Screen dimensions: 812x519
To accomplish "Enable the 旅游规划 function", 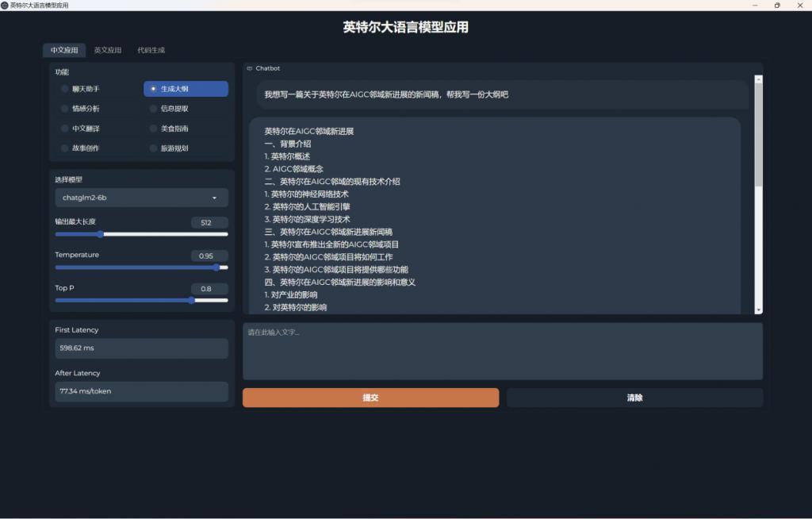I will click(x=180, y=148).
